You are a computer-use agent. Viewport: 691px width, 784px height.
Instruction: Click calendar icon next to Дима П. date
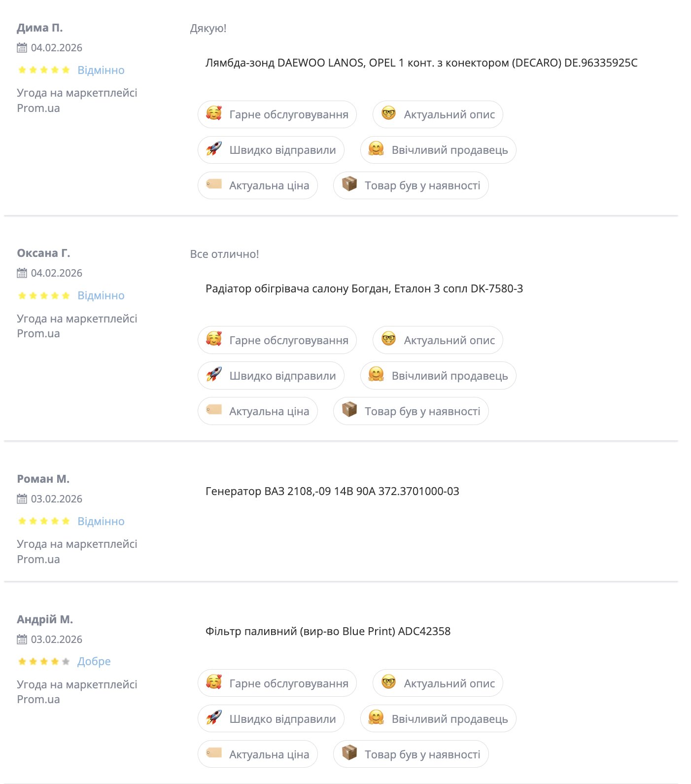pos(22,48)
